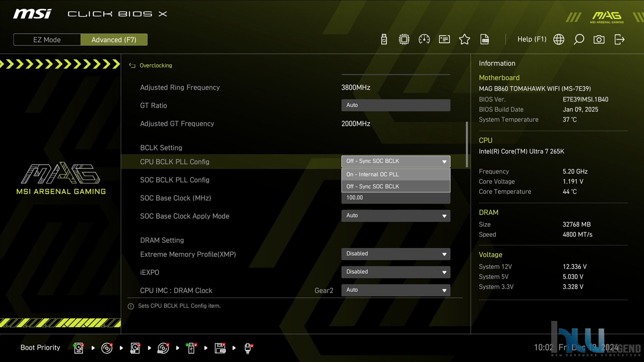
Task: Click info icon beside help description
Action: click(131, 306)
